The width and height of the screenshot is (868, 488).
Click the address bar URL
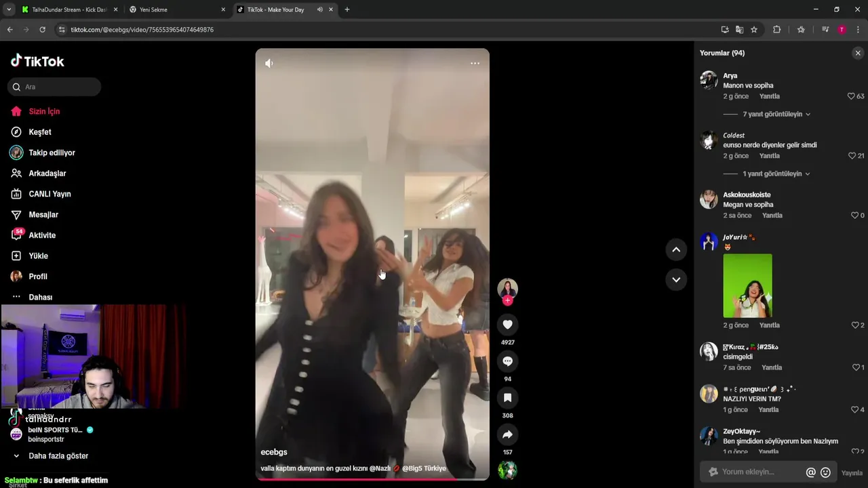pyautogui.click(x=142, y=30)
